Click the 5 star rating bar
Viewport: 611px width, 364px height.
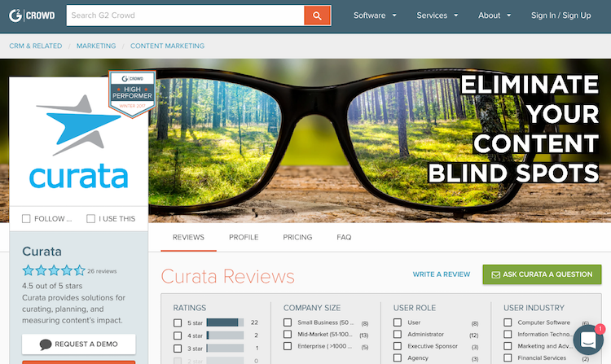(225, 322)
